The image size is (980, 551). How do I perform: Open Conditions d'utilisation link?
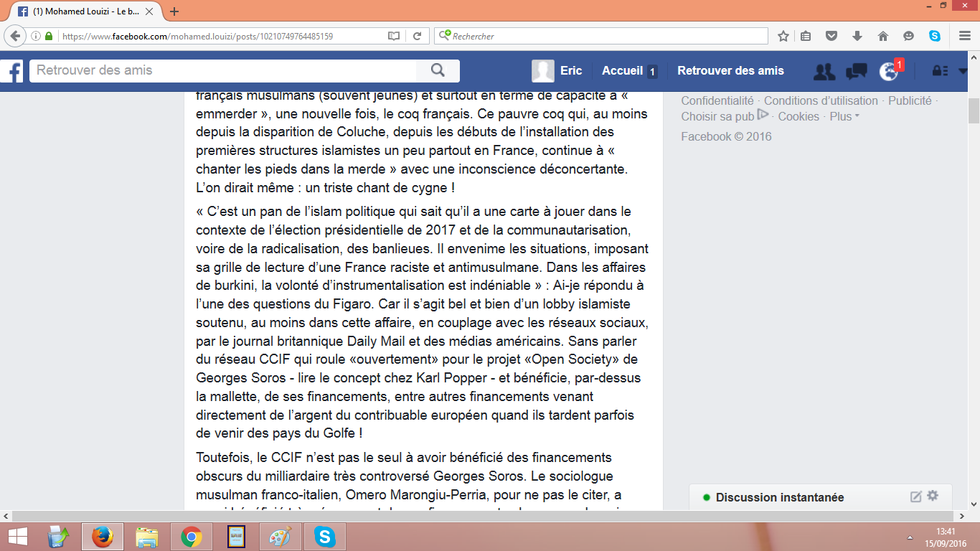(821, 101)
